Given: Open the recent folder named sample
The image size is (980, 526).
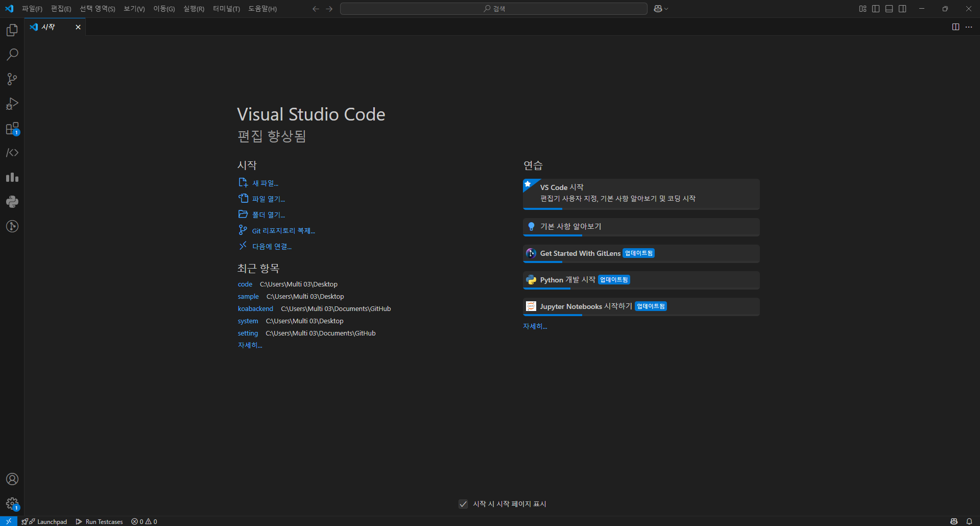Looking at the screenshot, I should pos(248,297).
